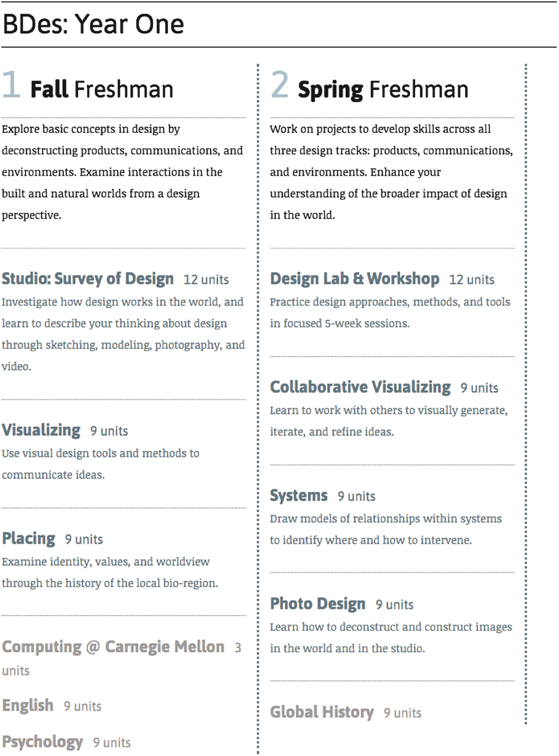
Task: Open the English course heading
Action: 28,705
